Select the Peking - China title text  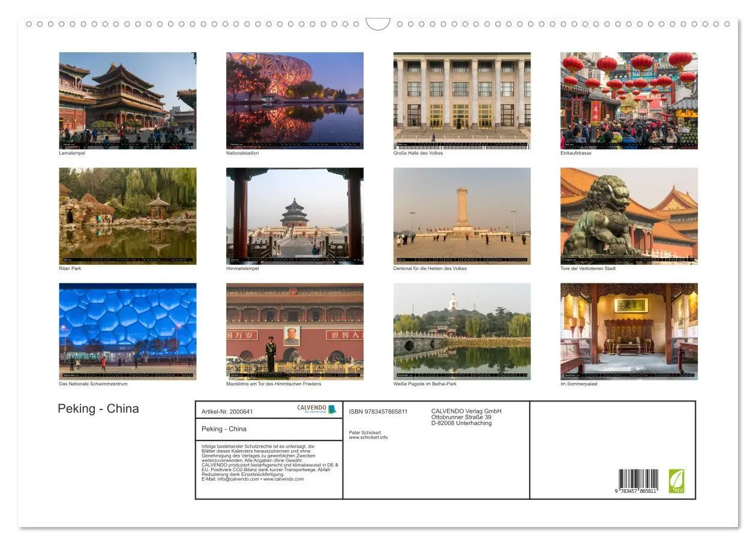(98, 409)
